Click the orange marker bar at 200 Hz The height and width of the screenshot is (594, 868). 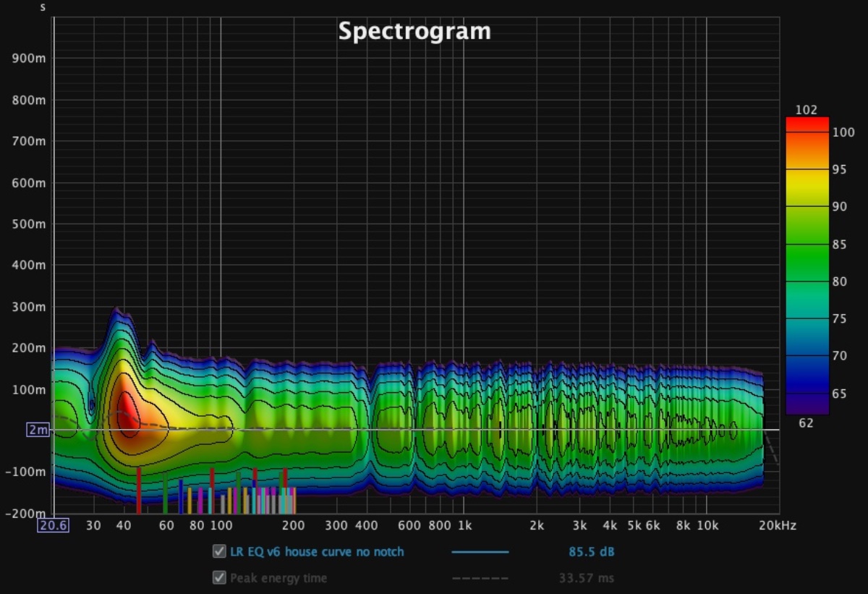[x=294, y=501]
